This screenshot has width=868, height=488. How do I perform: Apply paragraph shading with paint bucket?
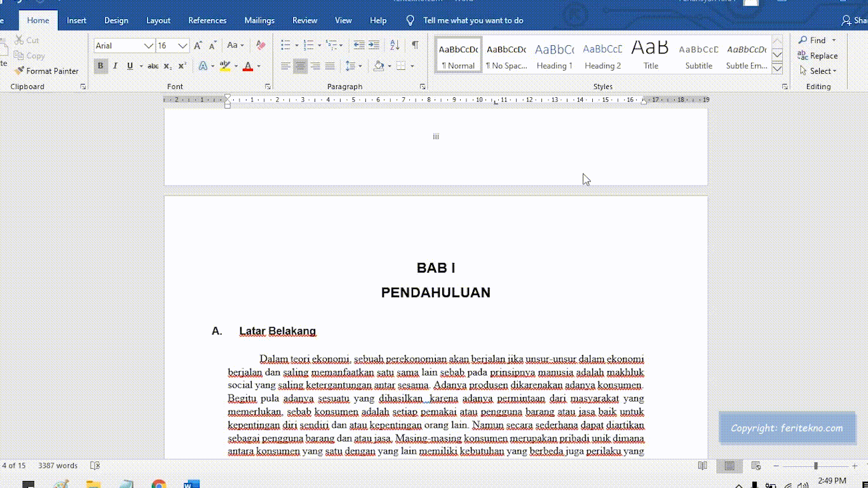point(379,66)
